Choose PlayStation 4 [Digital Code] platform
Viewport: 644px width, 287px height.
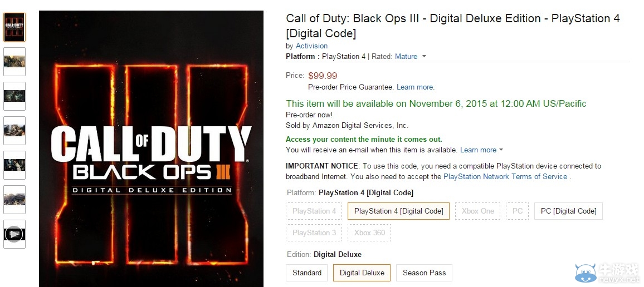[398, 211]
